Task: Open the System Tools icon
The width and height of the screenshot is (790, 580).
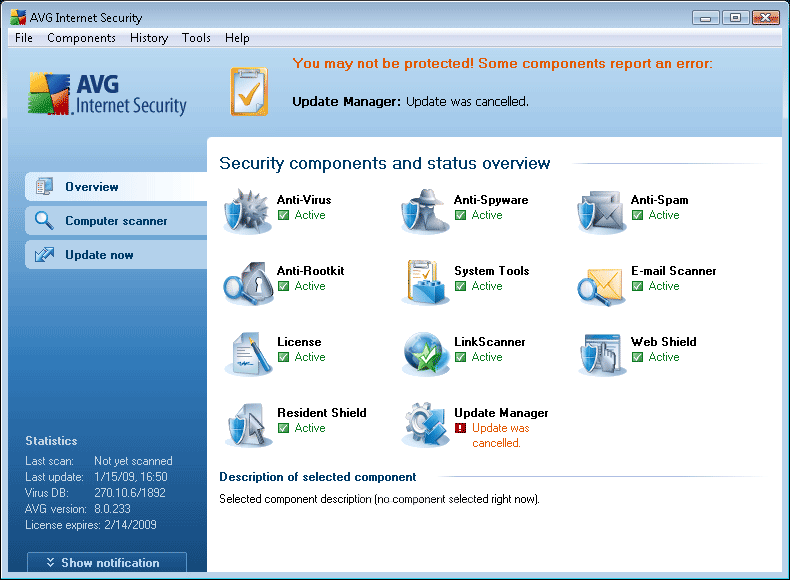Action: (x=425, y=282)
